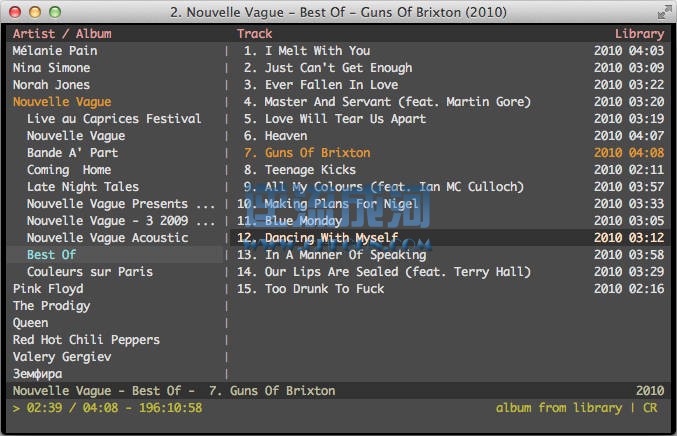The width and height of the screenshot is (677, 436).
Task: Zoom the window with green button
Action: tap(55, 12)
